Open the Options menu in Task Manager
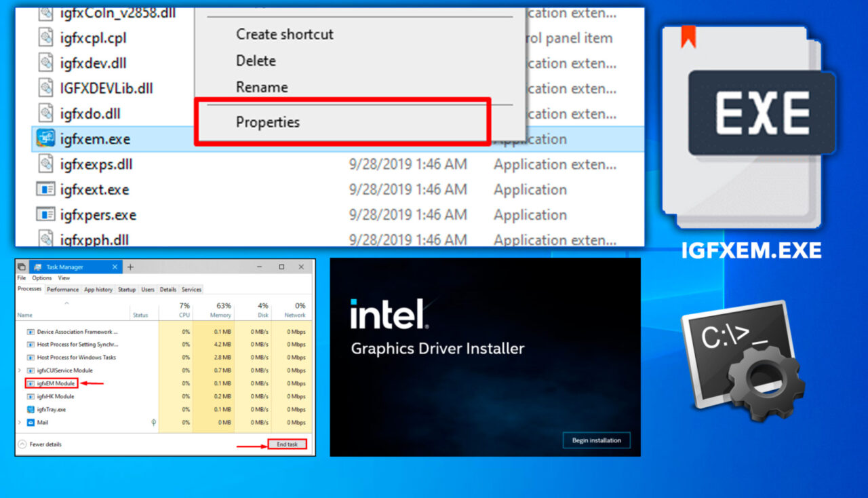 42,278
